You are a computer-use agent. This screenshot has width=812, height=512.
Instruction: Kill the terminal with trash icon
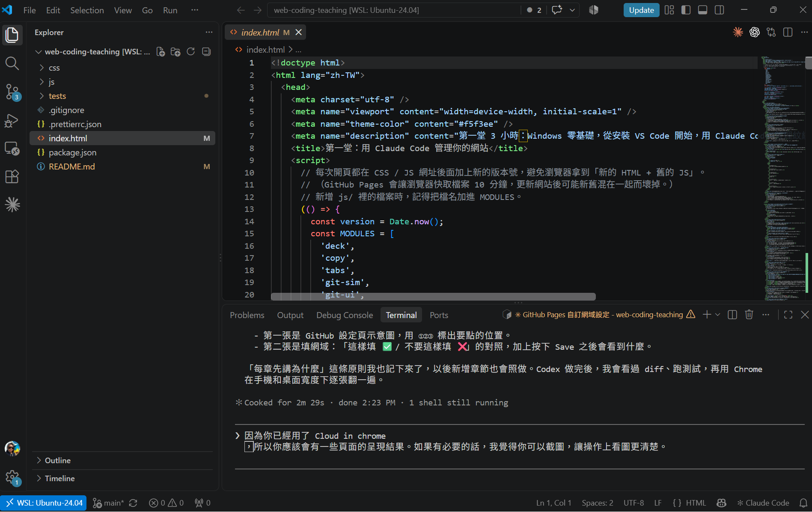[x=749, y=315]
